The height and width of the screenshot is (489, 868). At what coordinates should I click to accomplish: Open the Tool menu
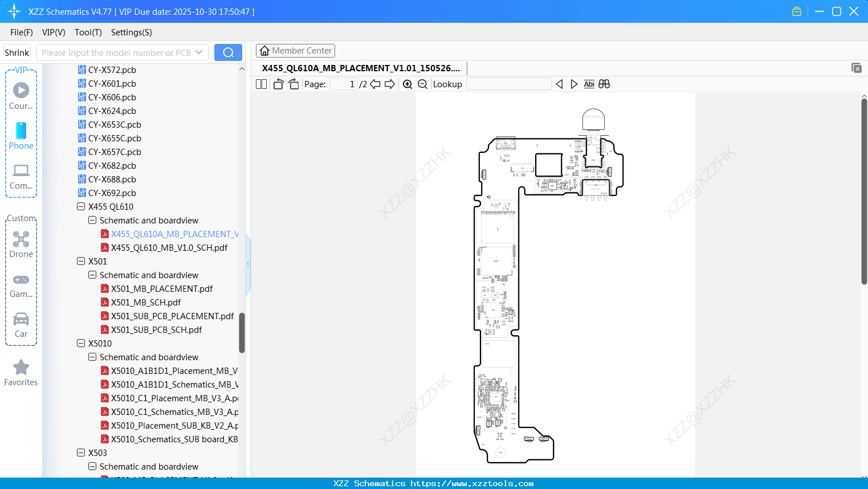pos(88,32)
